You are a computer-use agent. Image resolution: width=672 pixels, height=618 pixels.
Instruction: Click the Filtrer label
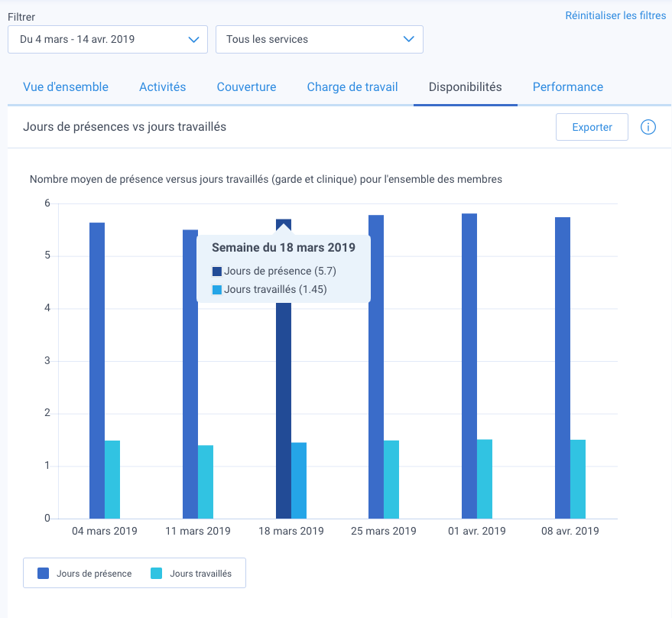pos(21,17)
